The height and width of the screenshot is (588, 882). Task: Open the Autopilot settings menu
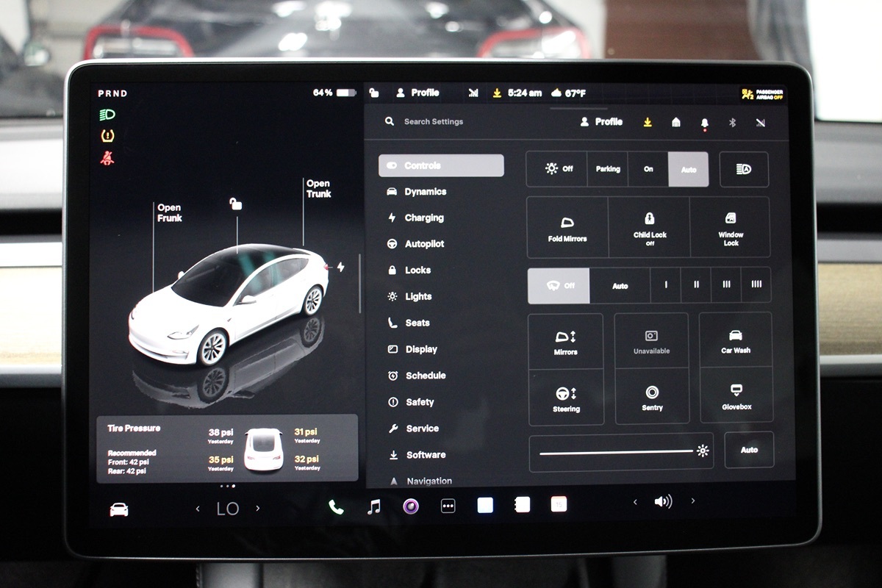coord(423,244)
